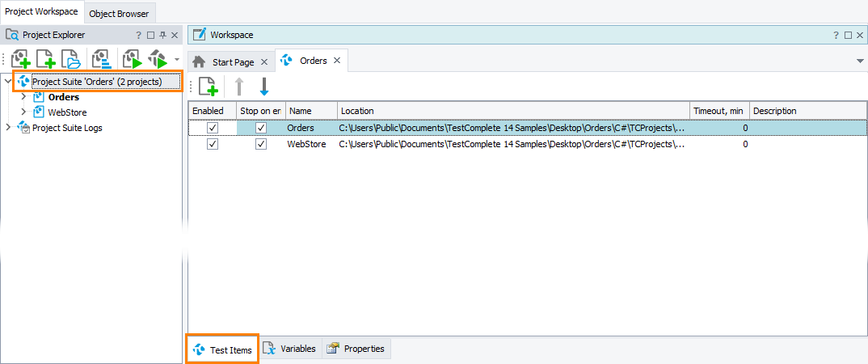The width and height of the screenshot is (868, 364).
Task: Open the Variables tab
Action: [291, 349]
